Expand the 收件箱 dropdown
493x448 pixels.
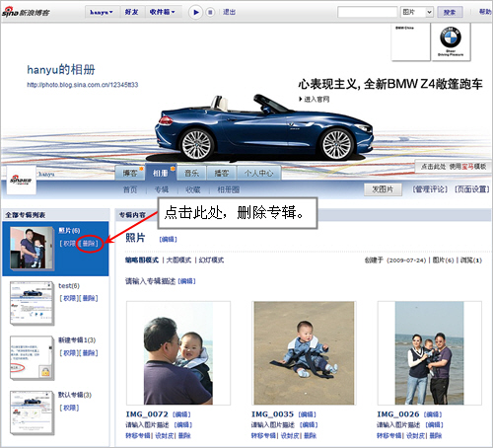coord(163,12)
